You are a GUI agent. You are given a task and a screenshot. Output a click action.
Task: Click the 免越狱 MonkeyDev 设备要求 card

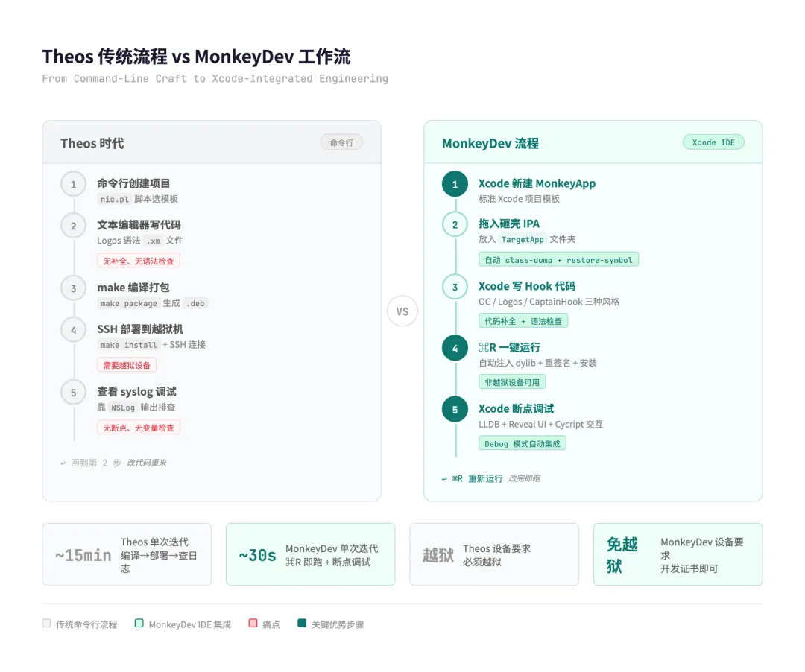678,554
